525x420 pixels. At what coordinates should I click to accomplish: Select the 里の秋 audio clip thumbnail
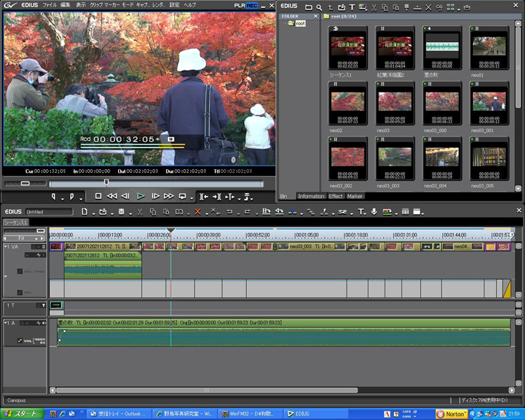(x=442, y=47)
